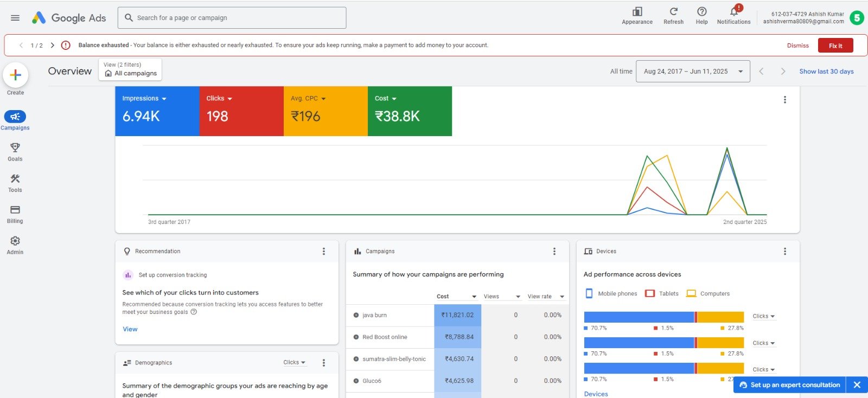Open the Admin gear section
868x398 pixels.
pos(15,245)
